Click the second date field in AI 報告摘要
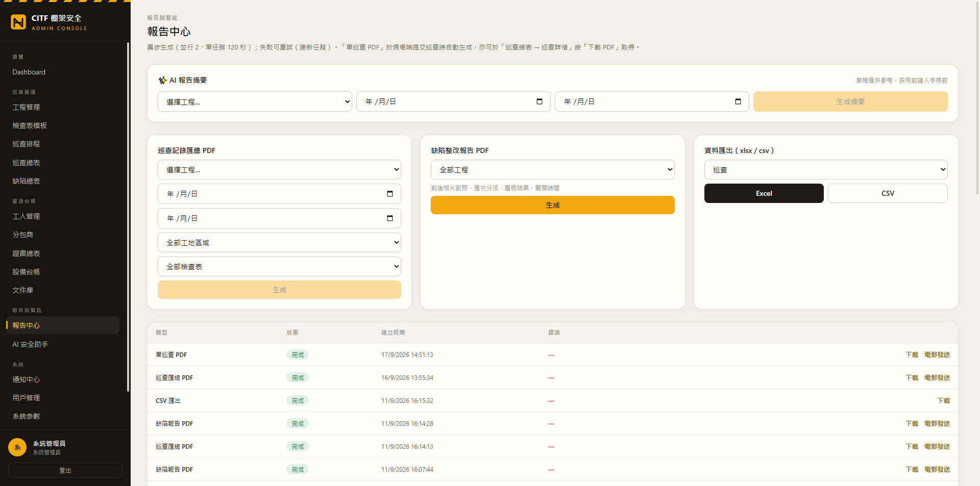This screenshot has height=486, width=980. click(x=652, y=101)
